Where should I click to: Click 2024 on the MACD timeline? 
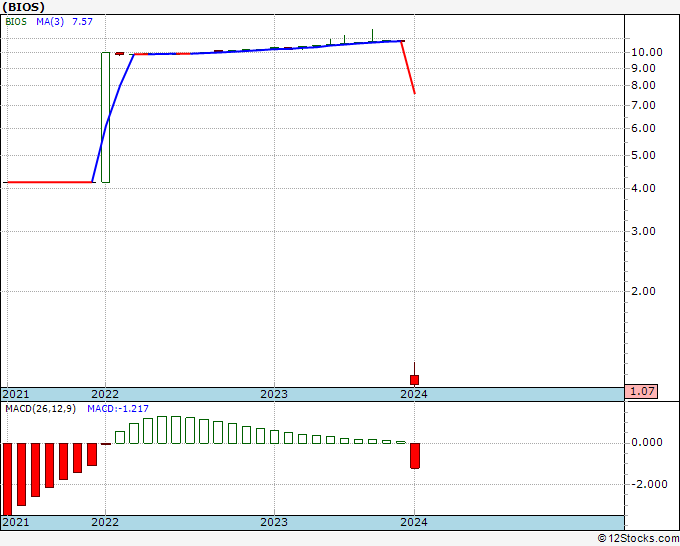coord(414,522)
